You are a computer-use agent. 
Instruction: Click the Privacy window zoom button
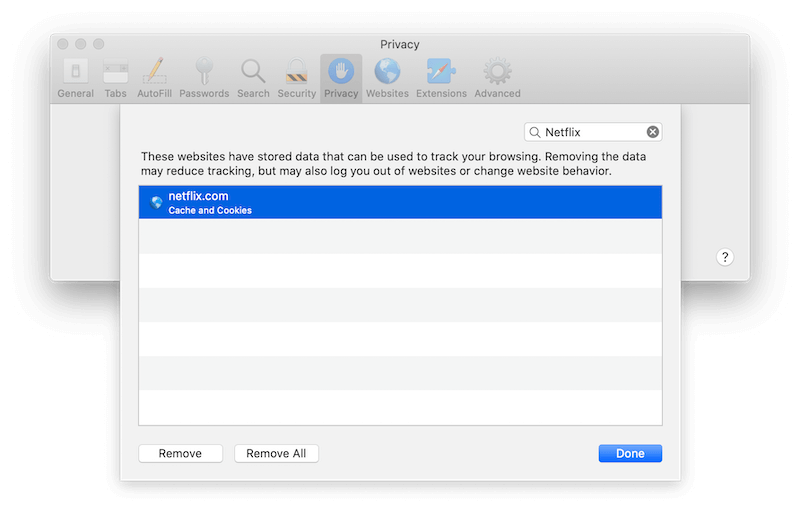pos(98,44)
